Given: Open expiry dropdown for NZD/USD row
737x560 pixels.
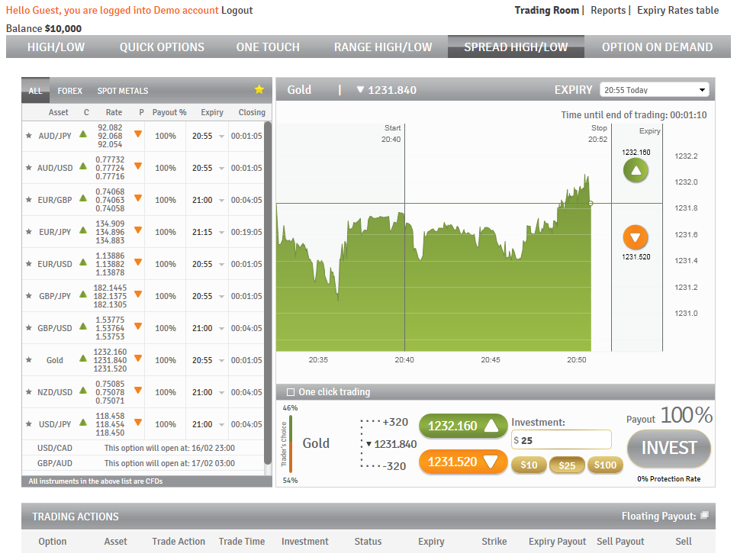Looking at the screenshot, I should (x=221, y=393).
